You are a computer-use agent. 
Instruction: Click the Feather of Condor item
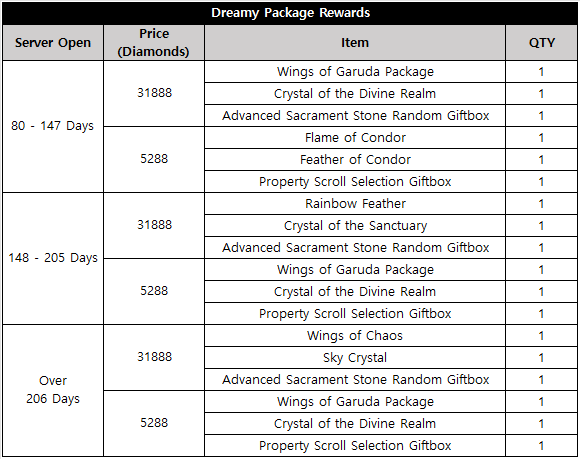pyautogui.click(x=355, y=159)
